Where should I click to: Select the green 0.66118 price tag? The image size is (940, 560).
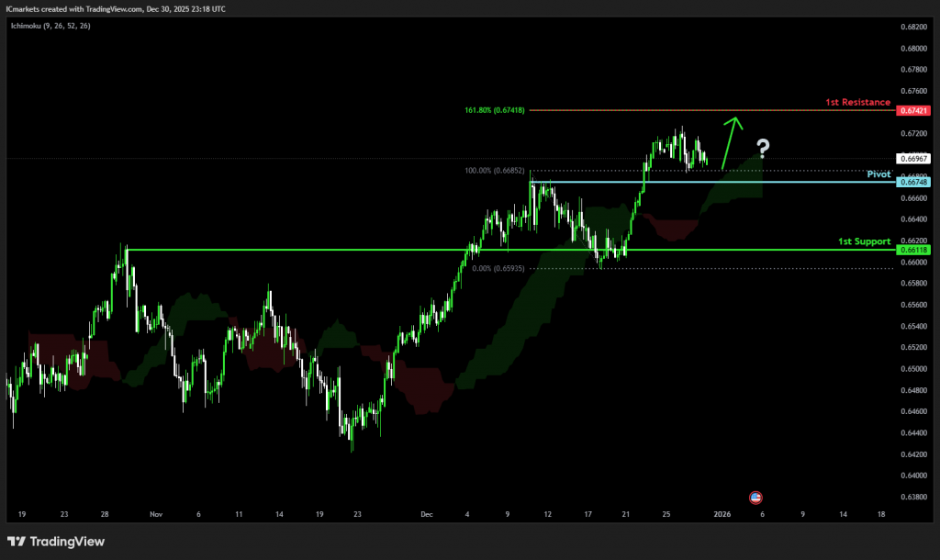[912, 250]
